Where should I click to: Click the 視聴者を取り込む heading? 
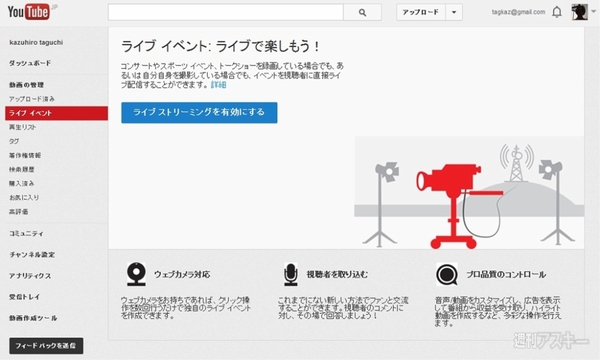point(337,275)
